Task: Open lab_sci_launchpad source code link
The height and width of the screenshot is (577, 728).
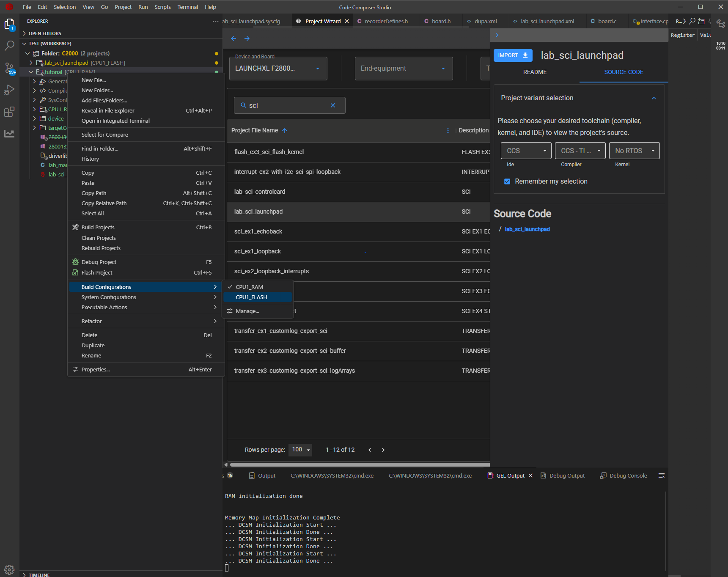Action: (x=527, y=229)
